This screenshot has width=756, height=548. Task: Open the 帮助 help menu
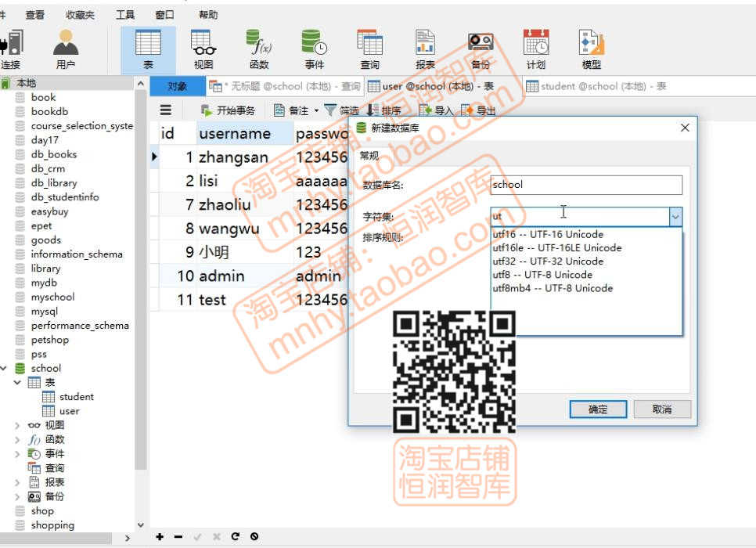[x=209, y=15]
